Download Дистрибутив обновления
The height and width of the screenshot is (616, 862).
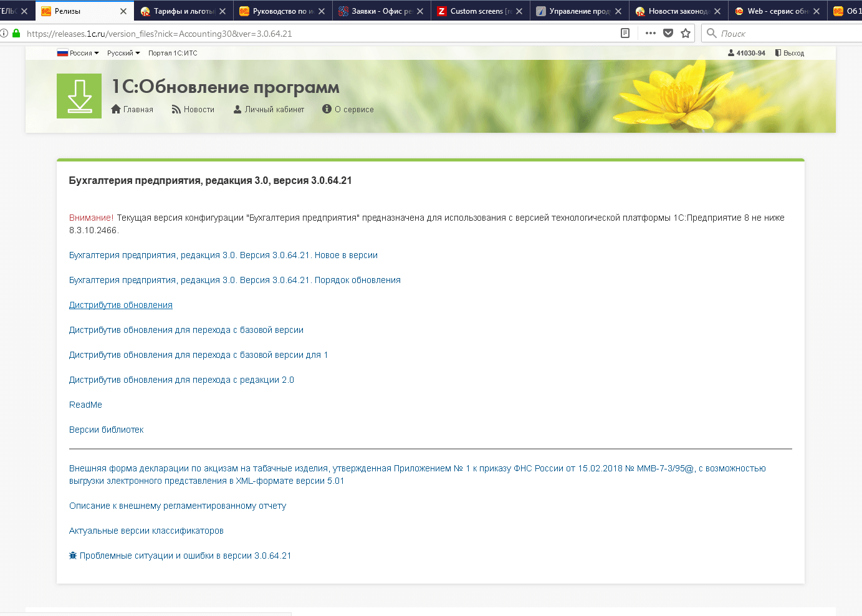click(121, 305)
